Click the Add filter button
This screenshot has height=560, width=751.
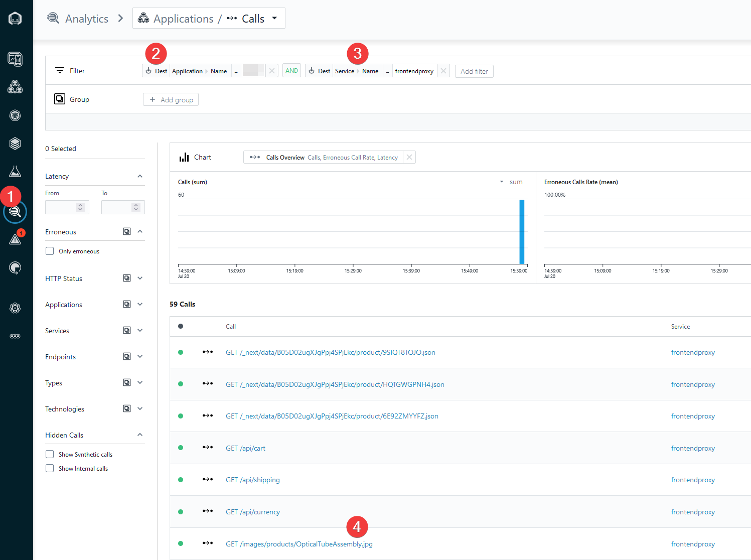click(x=474, y=71)
